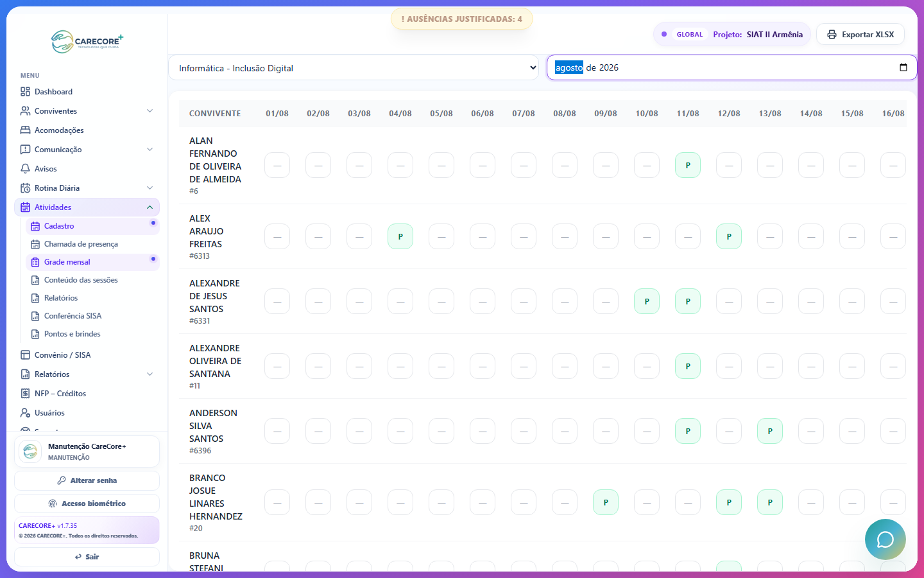The width and height of the screenshot is (924, 578).
Task: Click the printer icon on Exportar XLSX
Action: [832, 35]
